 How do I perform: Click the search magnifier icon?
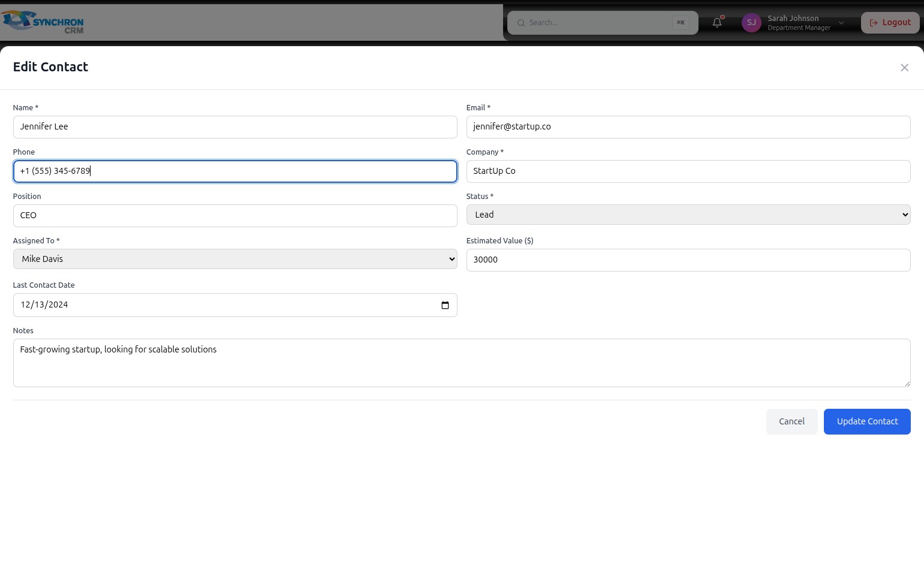point(521,23)
